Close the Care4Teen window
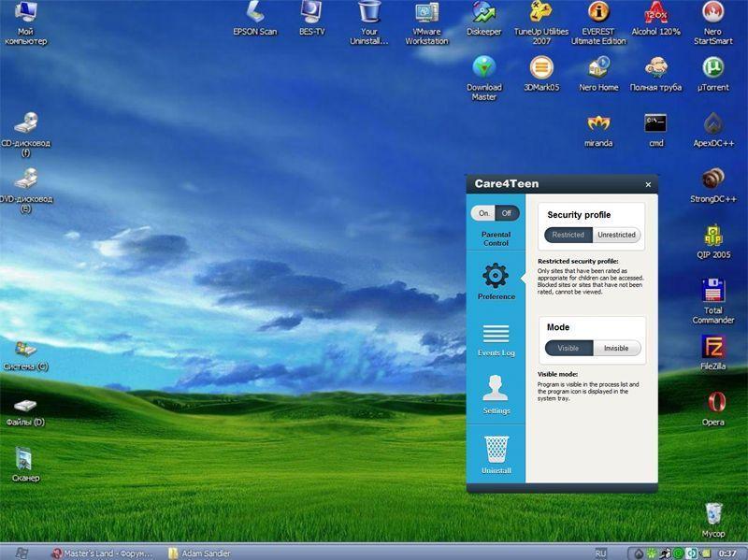Viewport: 748px width, 560px height. click(648, 184)
